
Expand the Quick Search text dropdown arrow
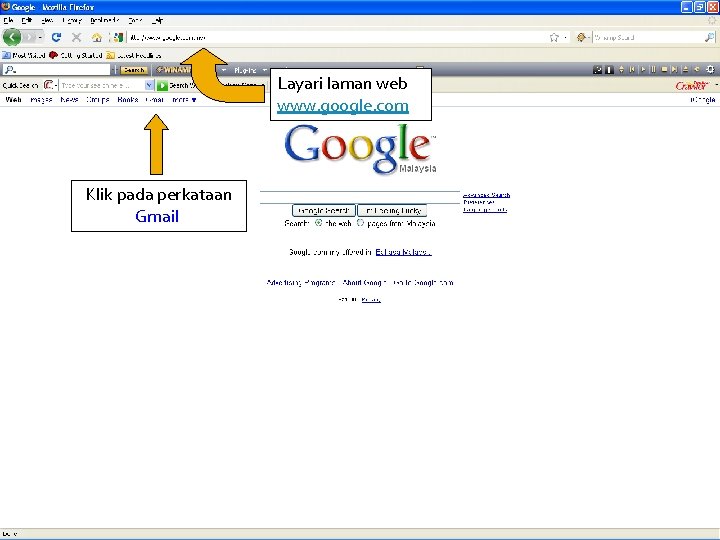[x=149, y=85]
